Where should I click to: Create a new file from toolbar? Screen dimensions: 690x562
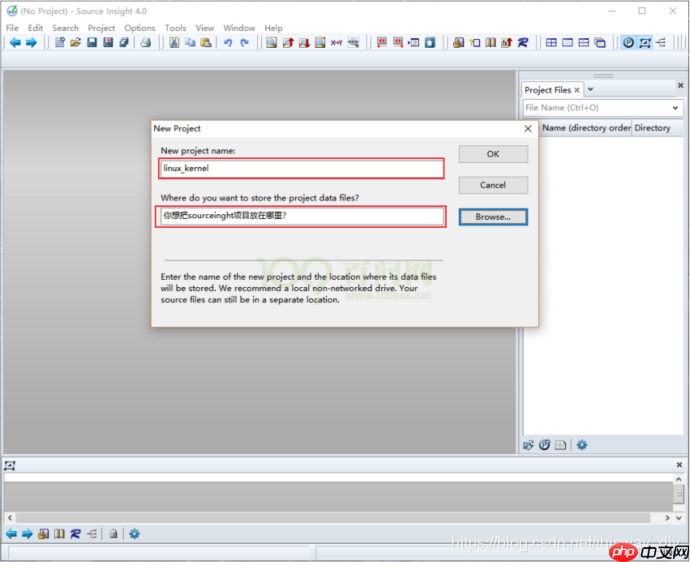[x=60, y=43]
